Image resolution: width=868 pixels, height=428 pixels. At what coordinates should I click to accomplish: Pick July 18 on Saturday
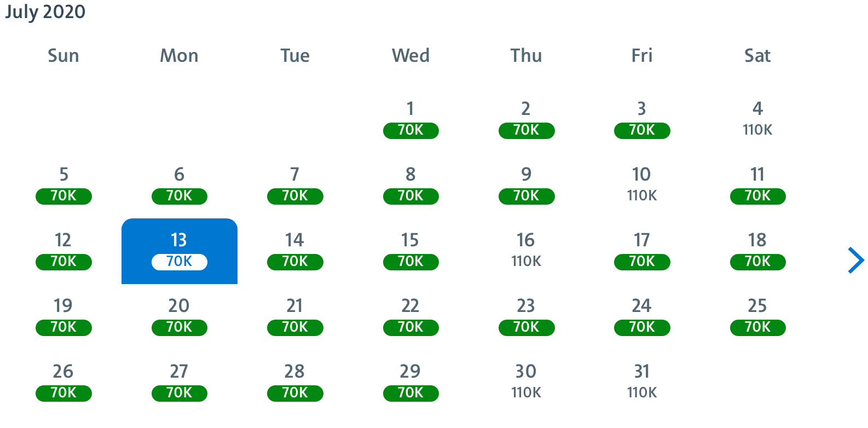[757, 251]
